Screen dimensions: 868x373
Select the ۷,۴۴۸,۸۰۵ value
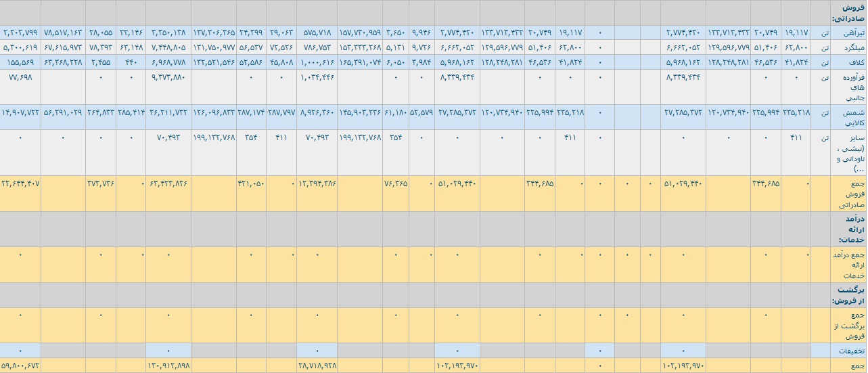click(169, 47)
